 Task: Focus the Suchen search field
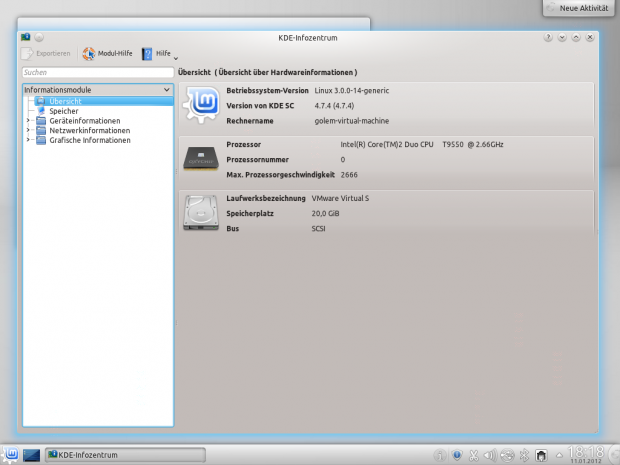pyautogui.click(x=98, y=72)
